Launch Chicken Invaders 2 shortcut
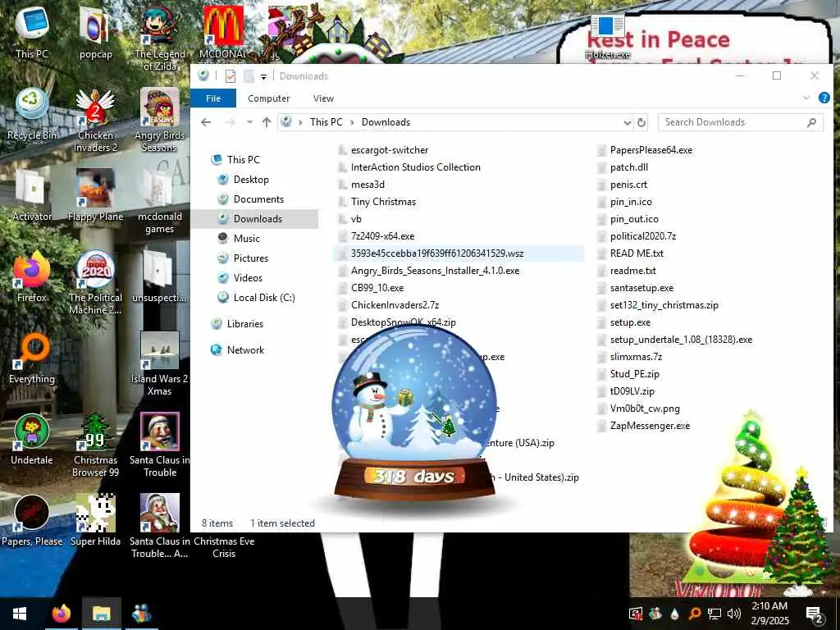 95,120
